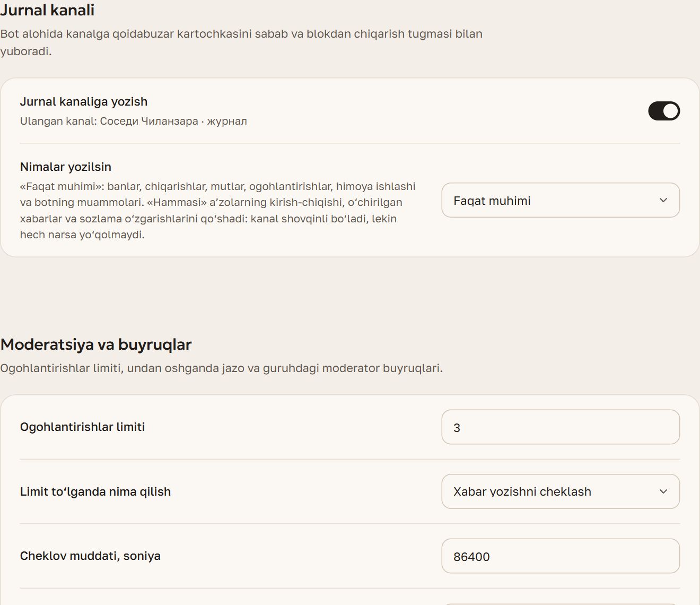This screenshot has width=700, height=605.
Task: Click the Moderatsiya va buyruqlar heading
Action: pyautogui.click(x=96, y=344)
